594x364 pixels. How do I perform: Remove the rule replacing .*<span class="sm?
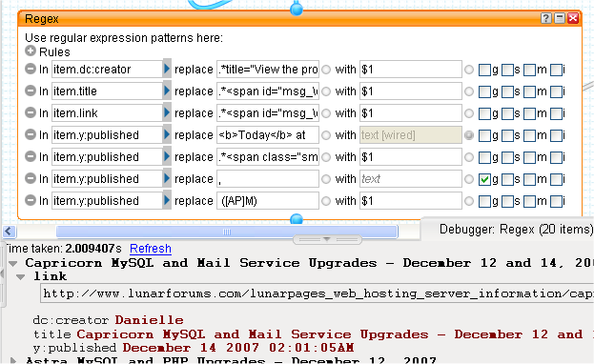pos(31,156)
